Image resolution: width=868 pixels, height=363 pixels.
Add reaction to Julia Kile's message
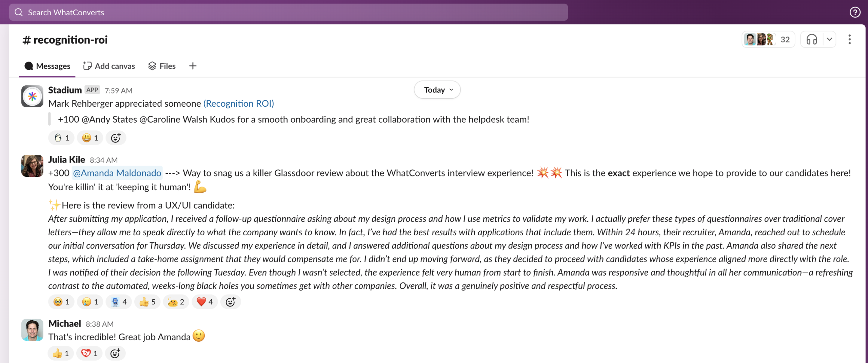231,302
